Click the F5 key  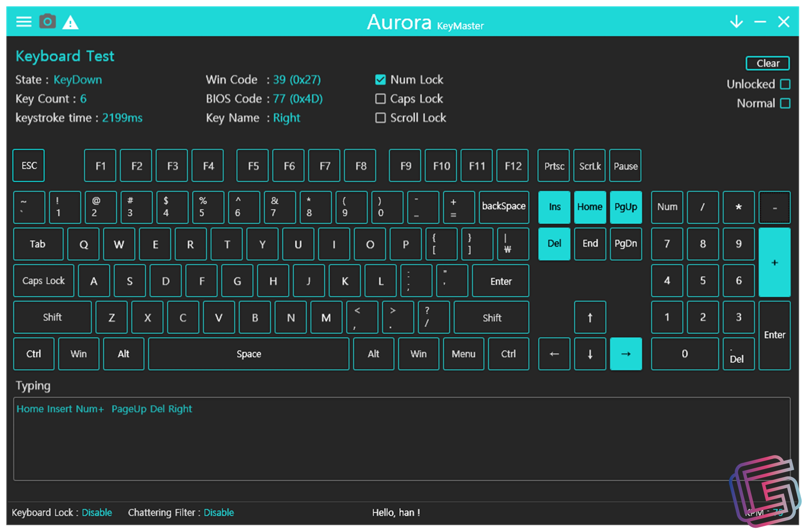(253, 166)
